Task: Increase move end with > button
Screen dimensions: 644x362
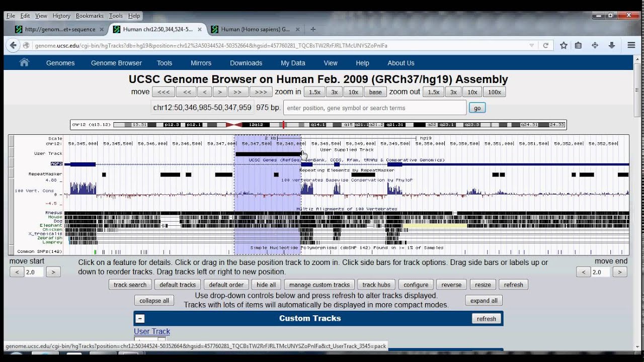Action: [x=620, y=272]
